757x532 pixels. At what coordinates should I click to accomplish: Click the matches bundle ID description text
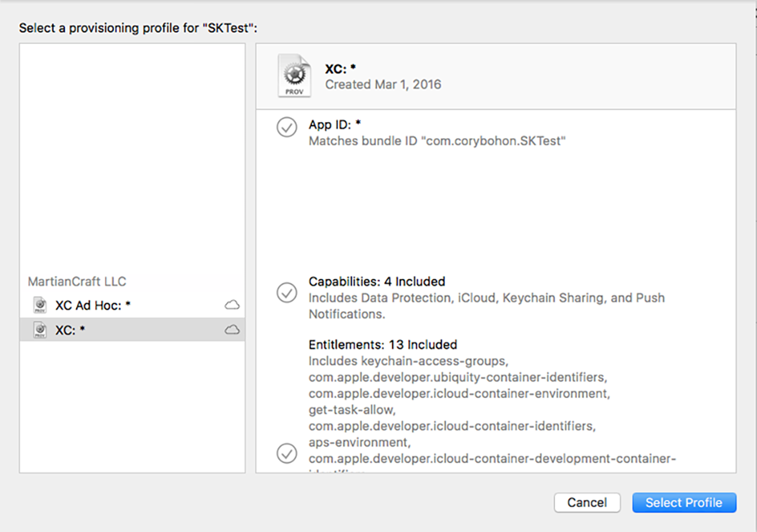pos(437,141)
